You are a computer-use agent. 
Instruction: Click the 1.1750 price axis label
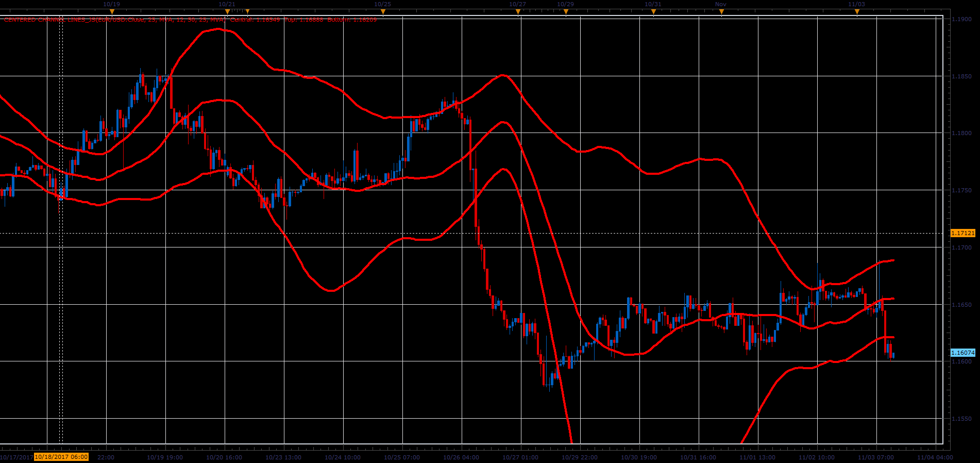pyautogui.click(x=961, y=190)
